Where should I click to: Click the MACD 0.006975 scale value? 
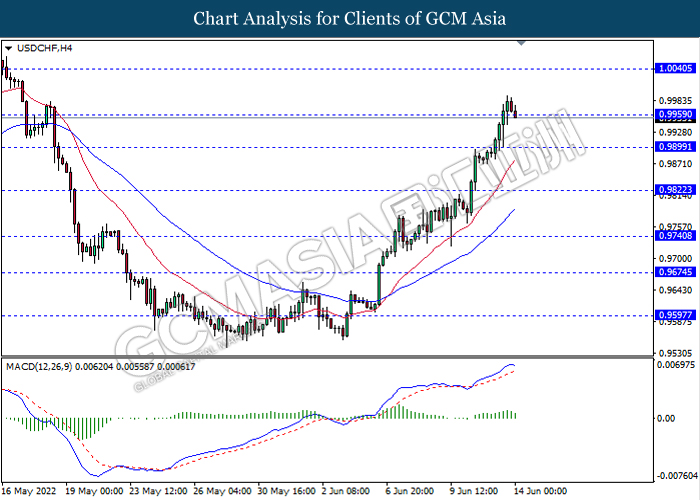676,365
